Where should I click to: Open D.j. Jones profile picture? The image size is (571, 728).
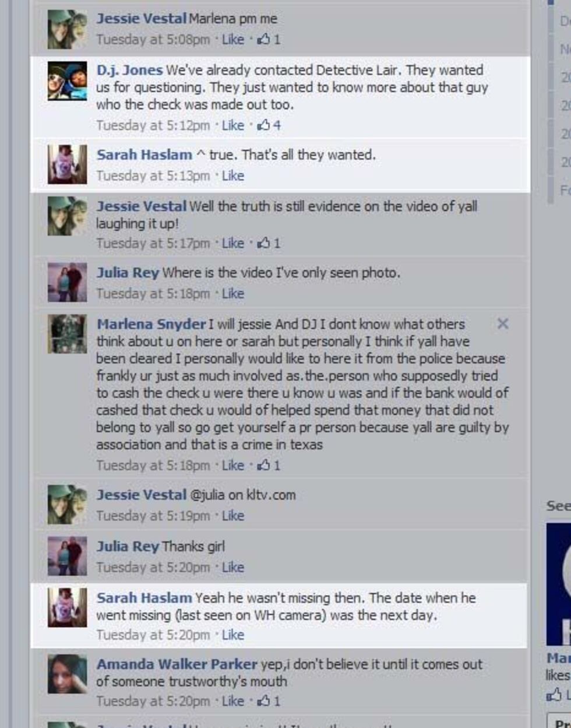click(x=68, y=81)
